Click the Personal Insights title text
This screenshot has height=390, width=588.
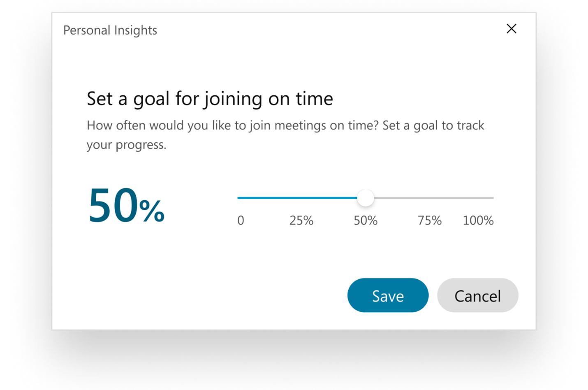click(110, 30)
